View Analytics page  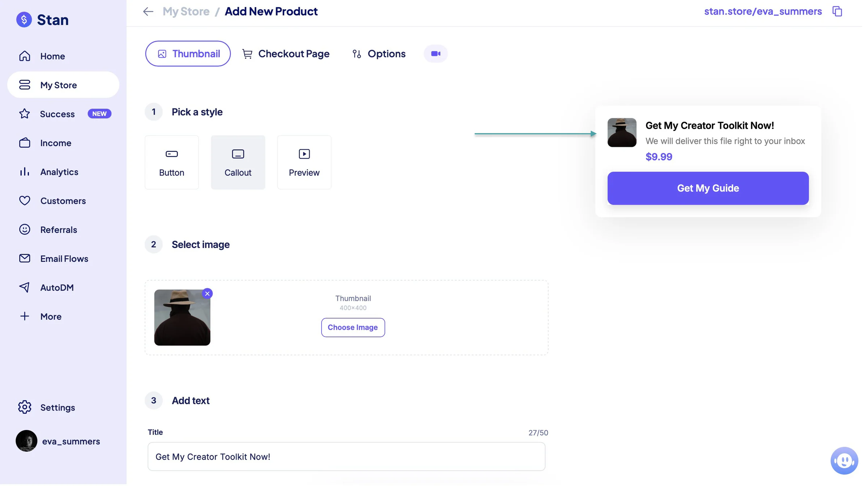pos(63,172)
